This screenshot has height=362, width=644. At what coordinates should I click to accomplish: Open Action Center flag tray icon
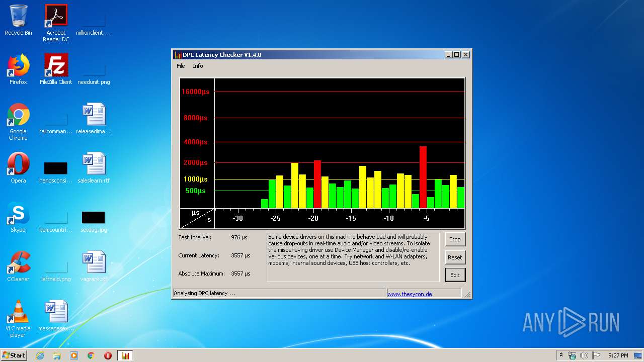point(596,355)
